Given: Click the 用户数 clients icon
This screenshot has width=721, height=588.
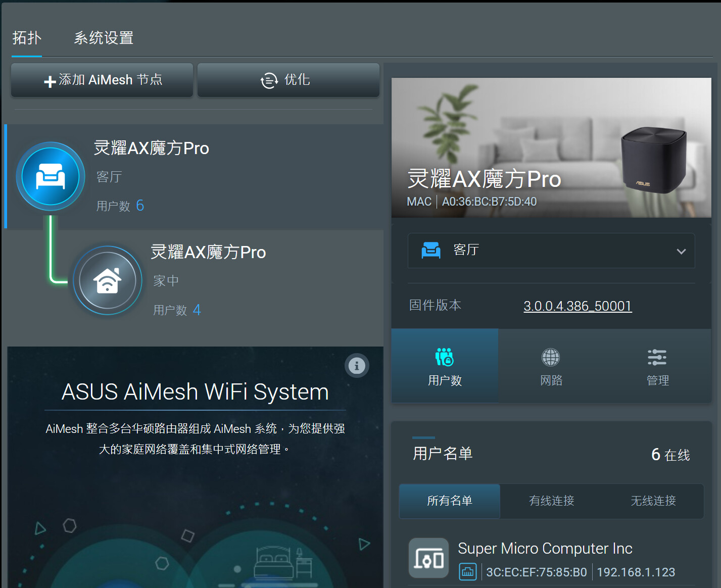Looking at the screenshot, I should 445,357.
